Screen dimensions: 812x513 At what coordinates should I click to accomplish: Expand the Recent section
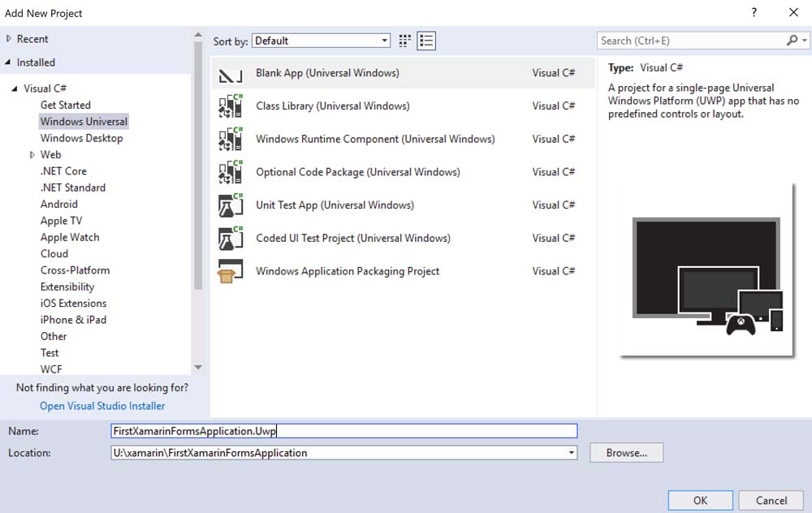click(9, 39)
